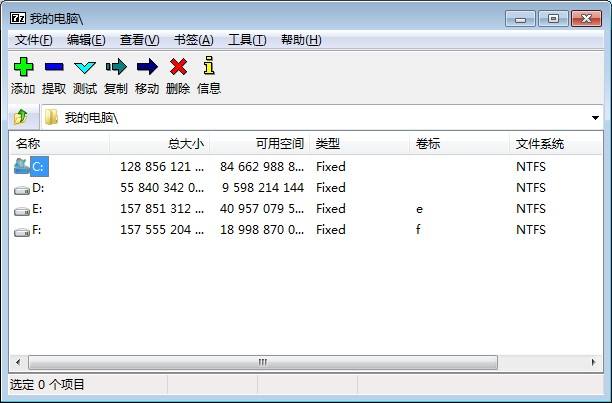The image size is (612, 403).
Task: Expand the address bar path dropdown
Action: (x=595, y=118)
